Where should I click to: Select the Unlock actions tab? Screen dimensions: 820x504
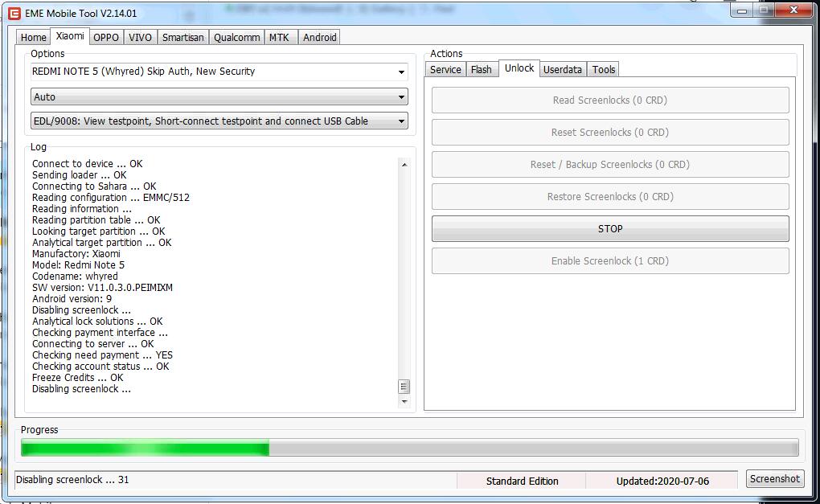pos(519,68)
